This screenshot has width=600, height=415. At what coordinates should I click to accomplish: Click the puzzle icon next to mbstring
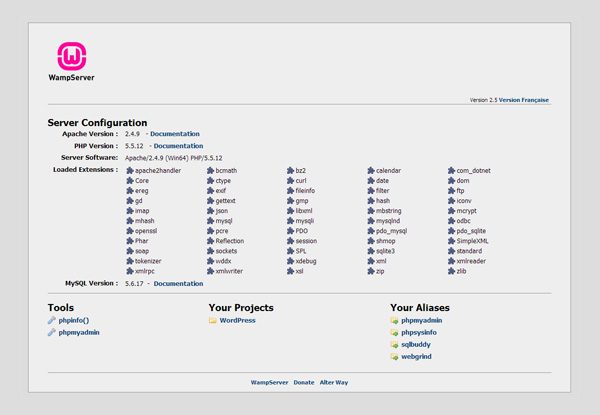coord(371,211)
